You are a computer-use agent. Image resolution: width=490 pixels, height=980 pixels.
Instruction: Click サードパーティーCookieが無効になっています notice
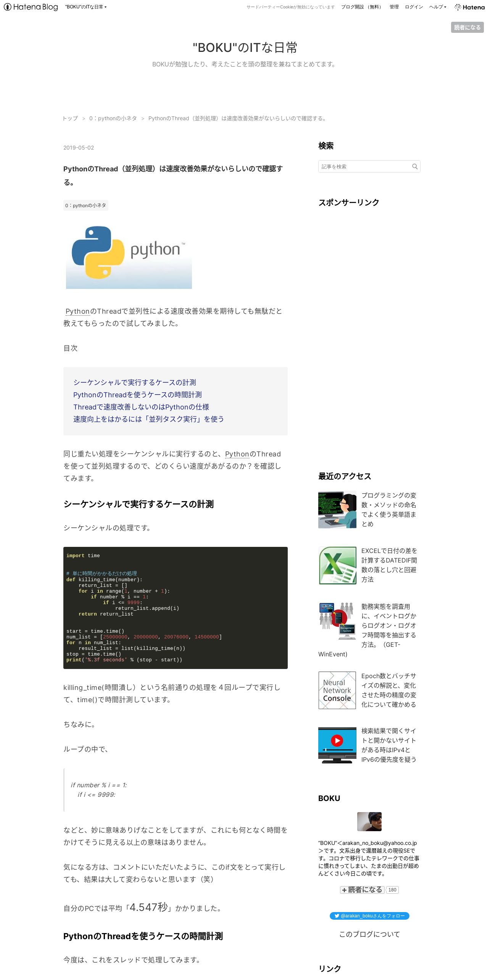tap(290, 7)
